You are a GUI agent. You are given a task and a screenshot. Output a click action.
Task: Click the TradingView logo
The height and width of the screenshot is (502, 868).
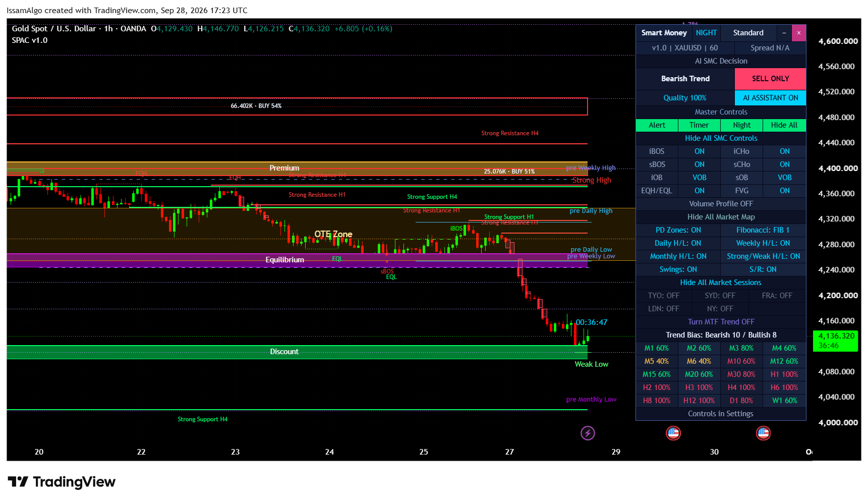point(62,482)
